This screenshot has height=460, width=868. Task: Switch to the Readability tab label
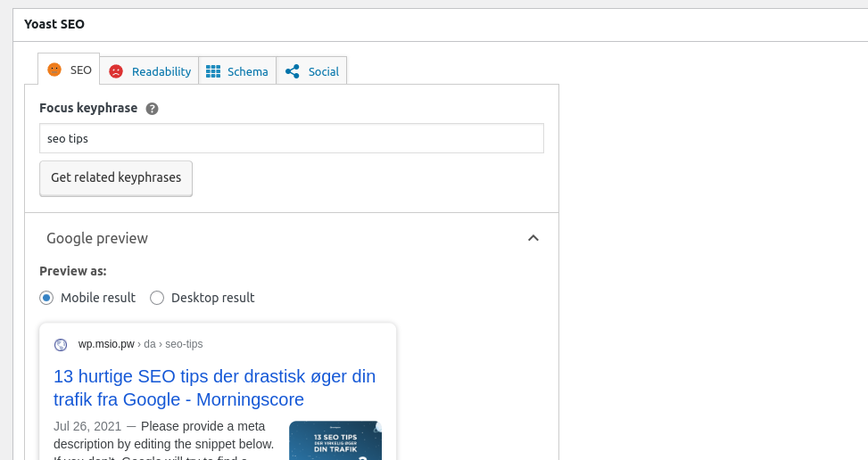pyautogui.click(x=161, y=71)
